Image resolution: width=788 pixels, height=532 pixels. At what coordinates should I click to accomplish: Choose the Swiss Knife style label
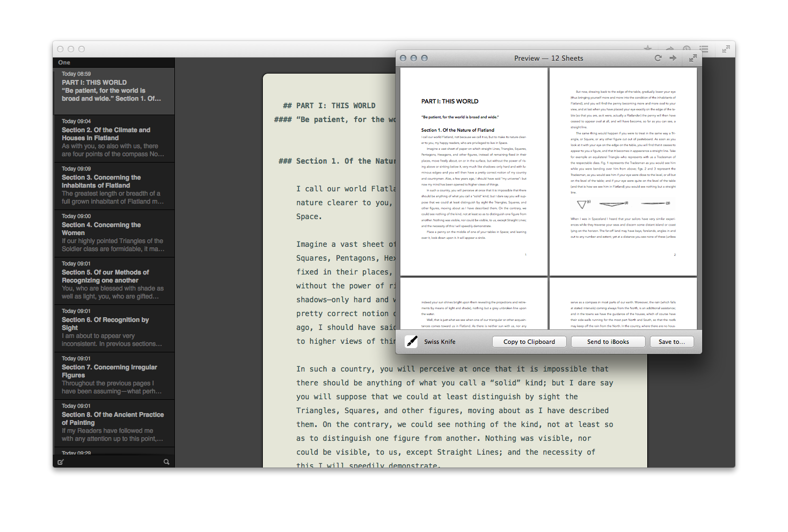click(440, 342)
